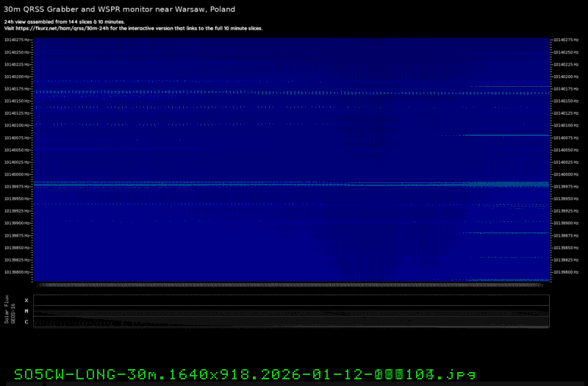Click the 10140100 Hz label on left axis
This screenshot has height=386, width=588.
pos(17,125)
